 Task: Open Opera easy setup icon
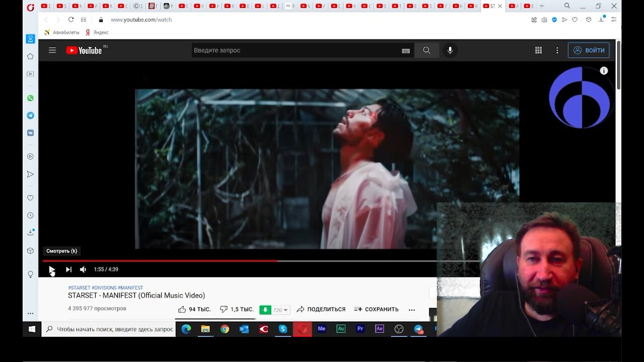614,20
